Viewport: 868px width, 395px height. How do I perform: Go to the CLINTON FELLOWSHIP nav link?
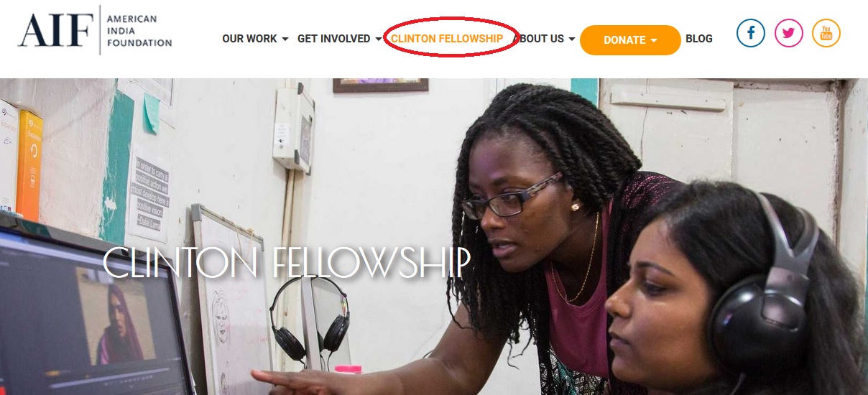(447, 39)
